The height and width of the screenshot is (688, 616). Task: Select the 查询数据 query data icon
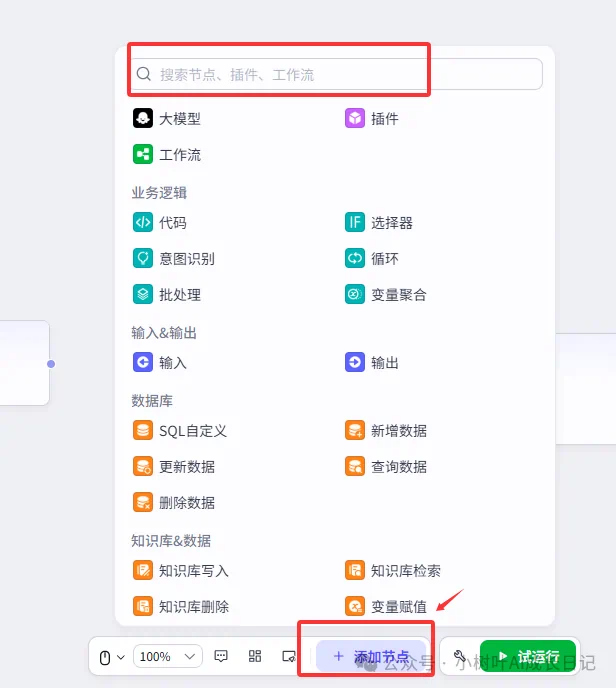355,466
